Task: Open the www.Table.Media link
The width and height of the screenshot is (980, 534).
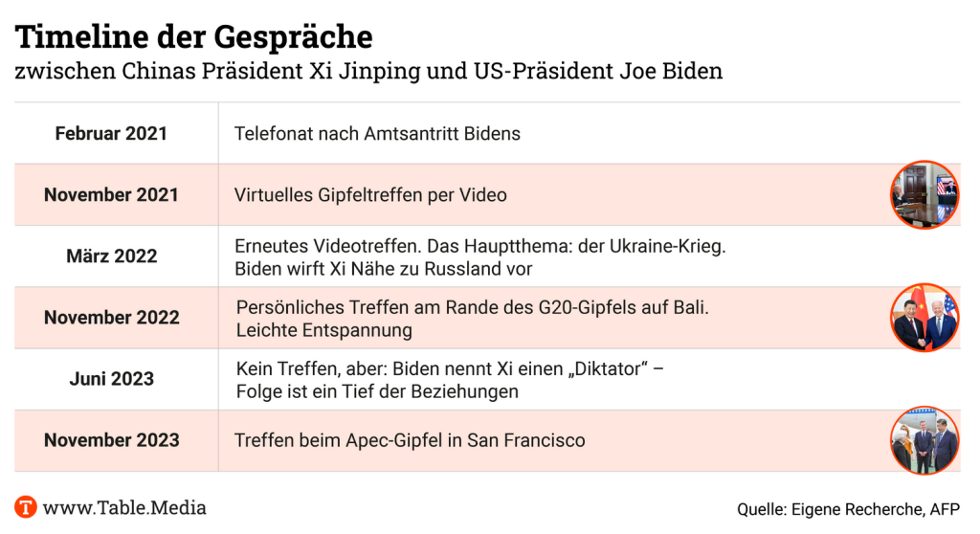Action: [124, 507]
